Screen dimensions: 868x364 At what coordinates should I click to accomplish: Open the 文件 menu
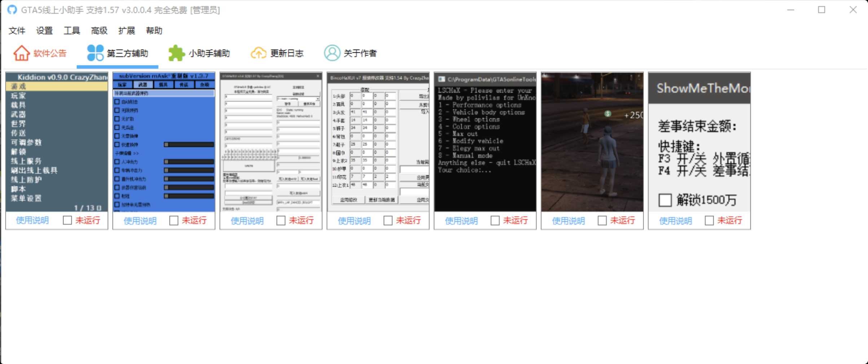[x=17, y=31]
